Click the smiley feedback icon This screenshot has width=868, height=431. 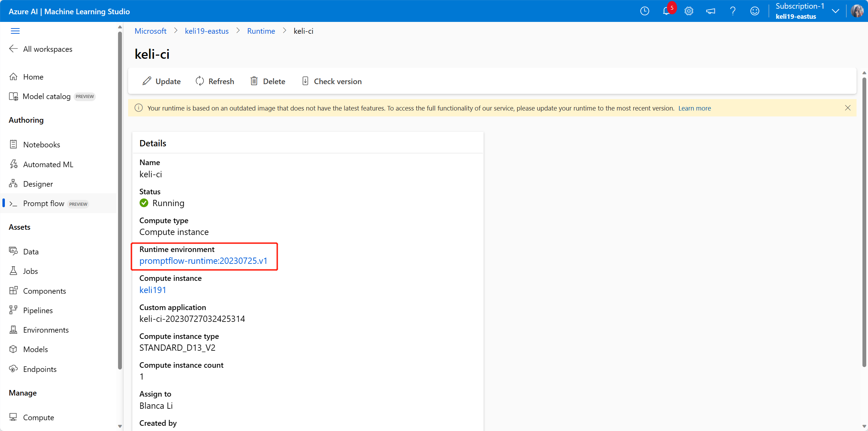click(x=754, y=11)
